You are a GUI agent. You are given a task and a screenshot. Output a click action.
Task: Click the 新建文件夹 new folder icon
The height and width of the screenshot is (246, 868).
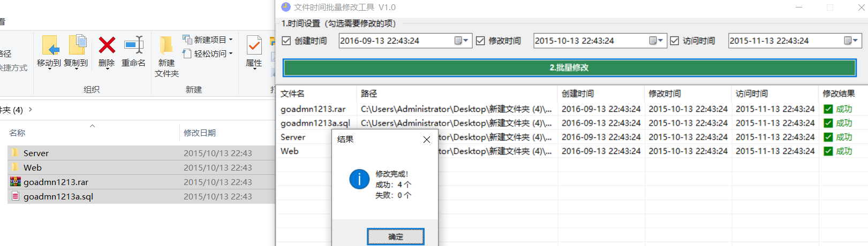click(166, 46)
